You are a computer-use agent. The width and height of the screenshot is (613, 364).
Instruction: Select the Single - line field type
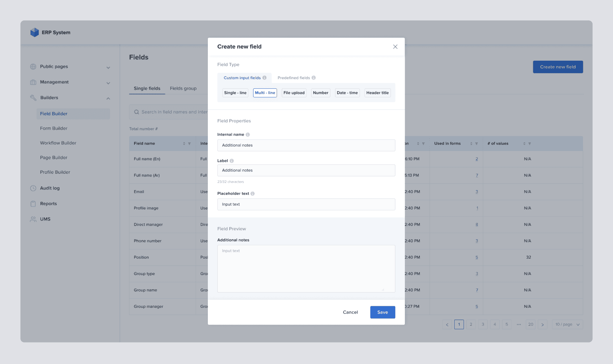tap(235, 93)
